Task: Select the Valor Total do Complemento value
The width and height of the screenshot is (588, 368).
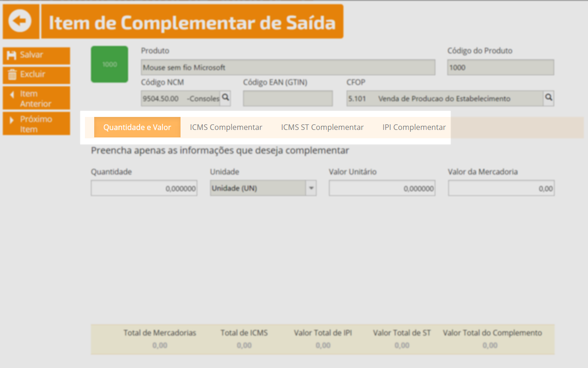Action: (490, 345)
